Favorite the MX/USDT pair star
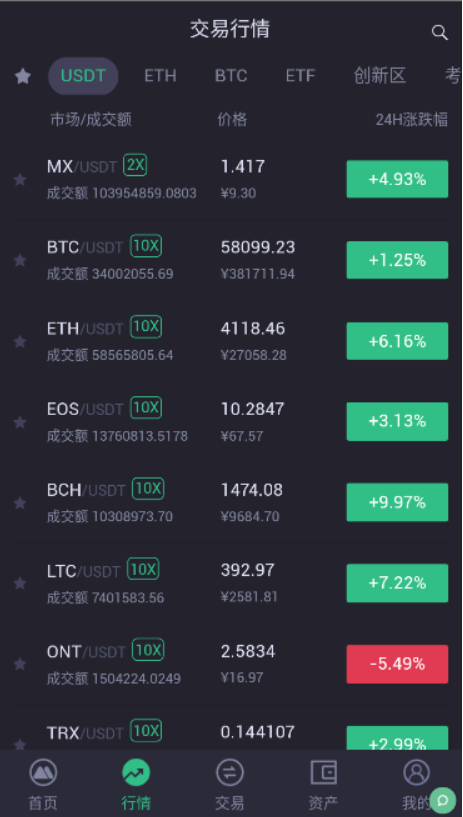 pyautogui.click(x=20, y=180)
